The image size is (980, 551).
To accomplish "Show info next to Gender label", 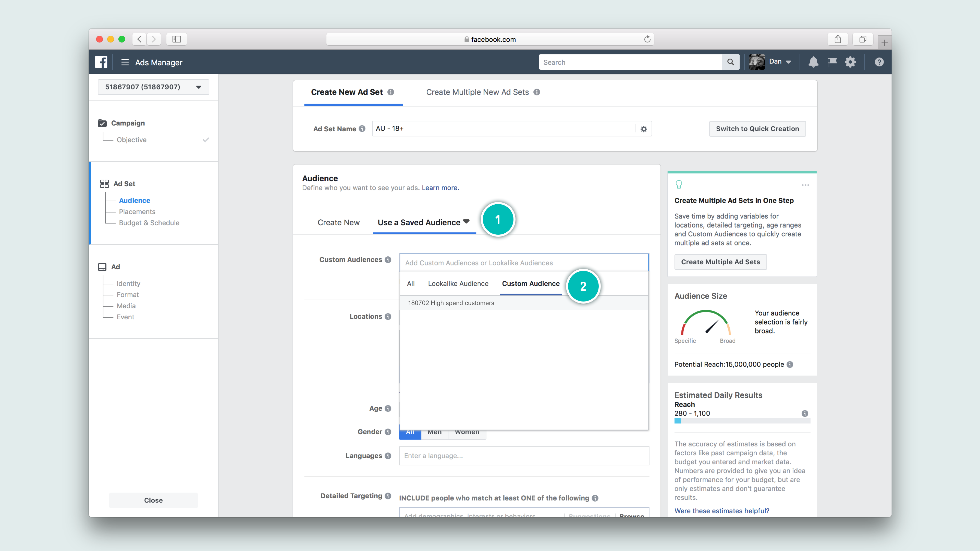I will (x=388, y=432).
